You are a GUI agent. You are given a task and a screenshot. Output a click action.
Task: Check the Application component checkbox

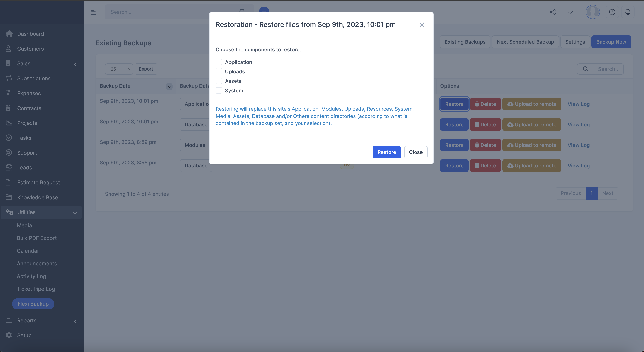[x=219, y=62]
